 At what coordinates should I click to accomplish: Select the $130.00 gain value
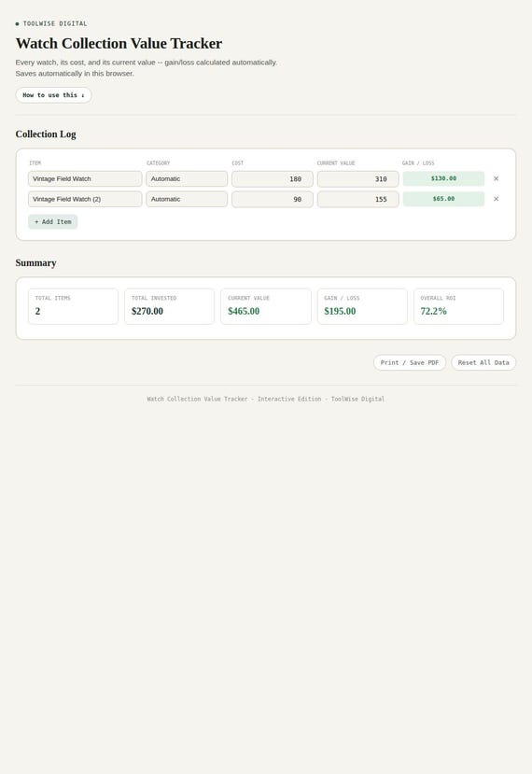[443, 178]
